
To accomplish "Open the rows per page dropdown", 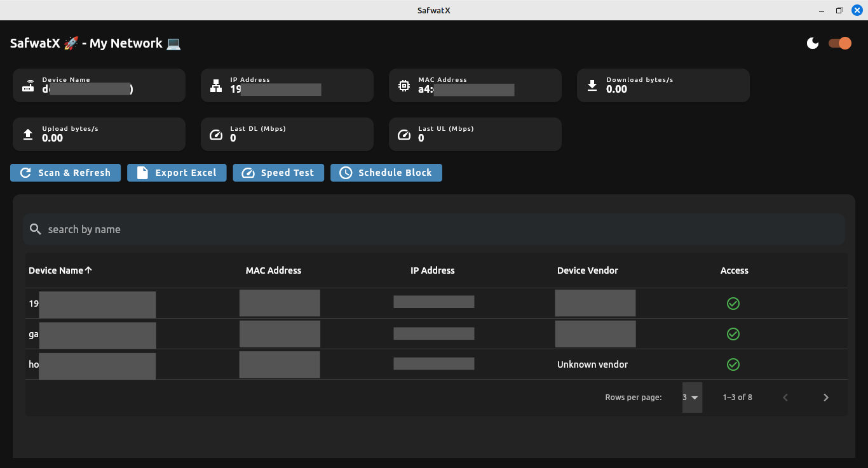I will 692,398.
